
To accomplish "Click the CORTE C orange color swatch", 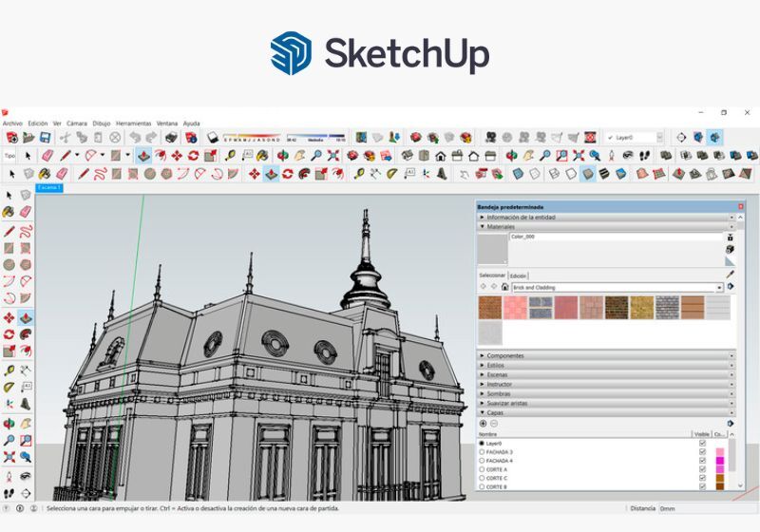I will coord(720,478).
